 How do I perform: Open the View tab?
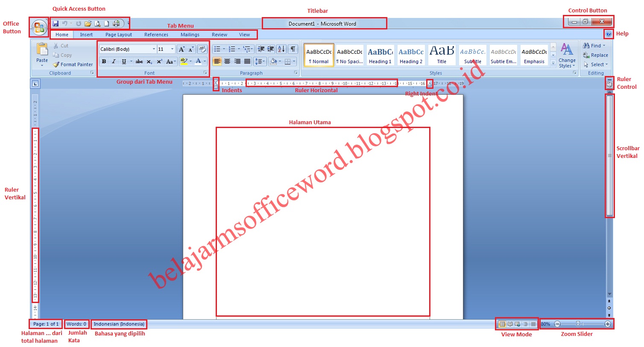coord(245,35)
